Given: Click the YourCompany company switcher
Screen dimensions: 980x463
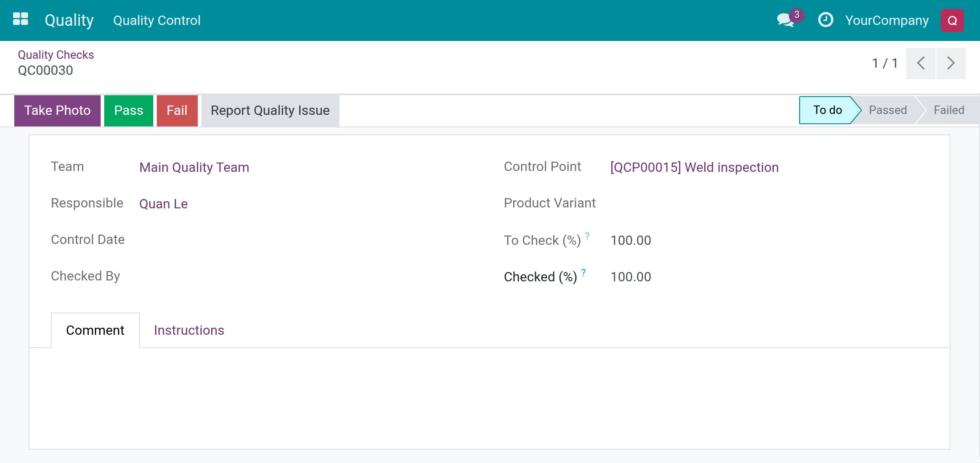Looking at the screenshot, I should [x=886, y=20].
